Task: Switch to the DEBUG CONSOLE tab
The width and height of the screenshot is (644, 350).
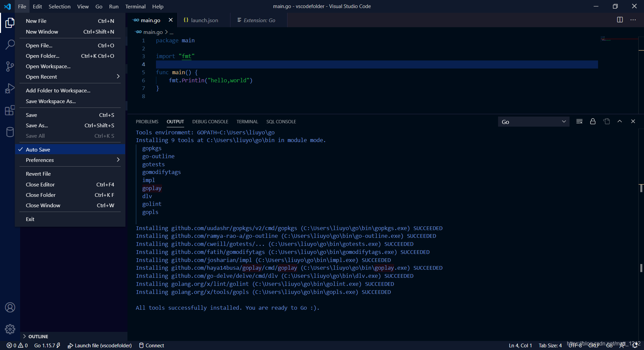Action: coord(210,122)
